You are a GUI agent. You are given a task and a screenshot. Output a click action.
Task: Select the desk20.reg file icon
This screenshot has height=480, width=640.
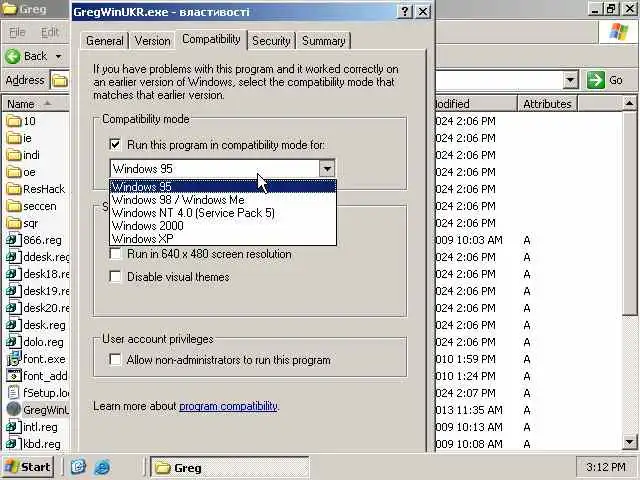[x=14, y=308]
